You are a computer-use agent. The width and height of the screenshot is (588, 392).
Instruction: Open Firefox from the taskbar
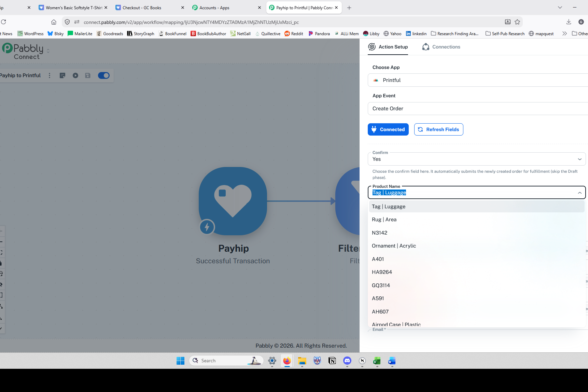point(287,361)
